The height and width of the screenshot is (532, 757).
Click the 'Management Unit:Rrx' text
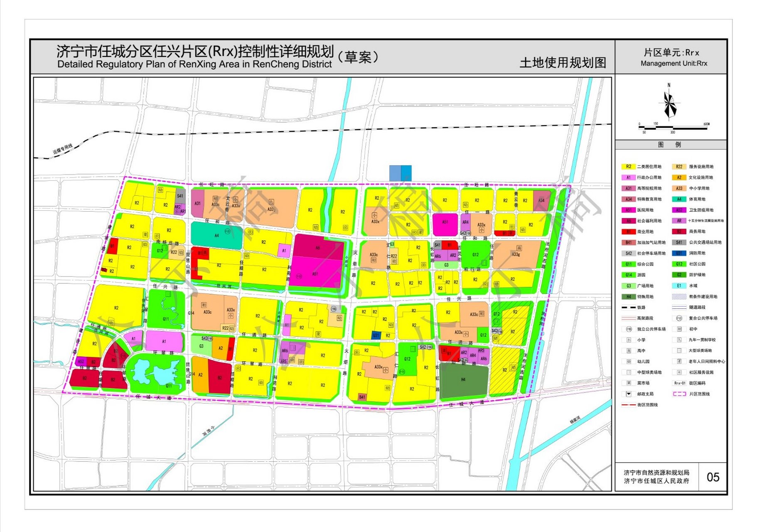pos(673,64)
